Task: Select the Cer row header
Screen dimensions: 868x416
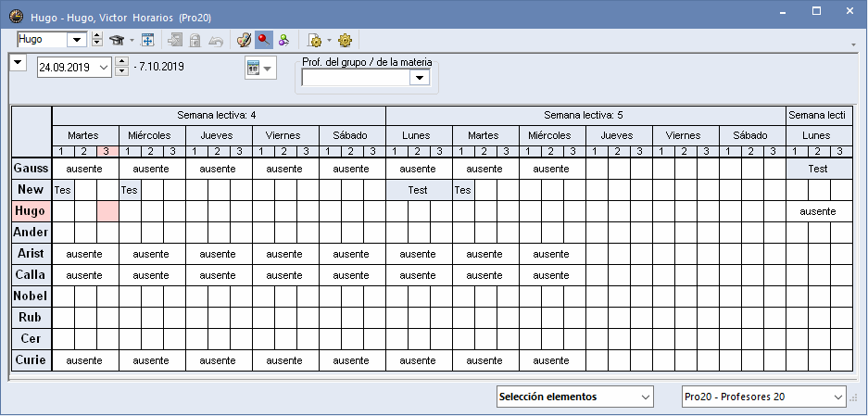Action: click(31, 339)
